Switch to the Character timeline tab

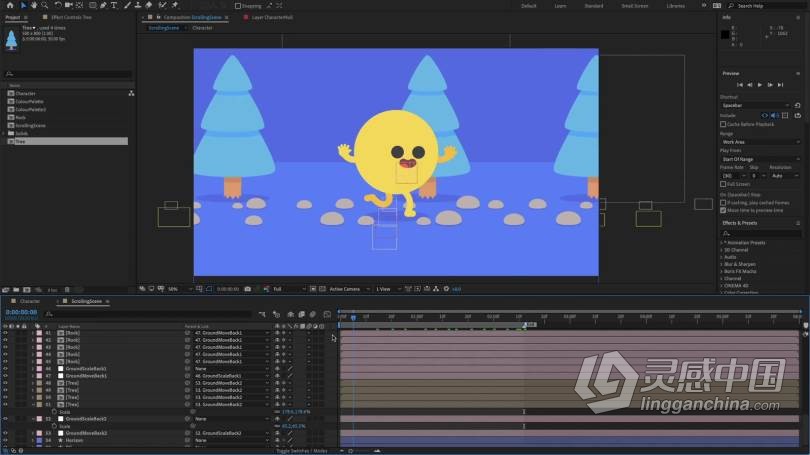point(30,300)
